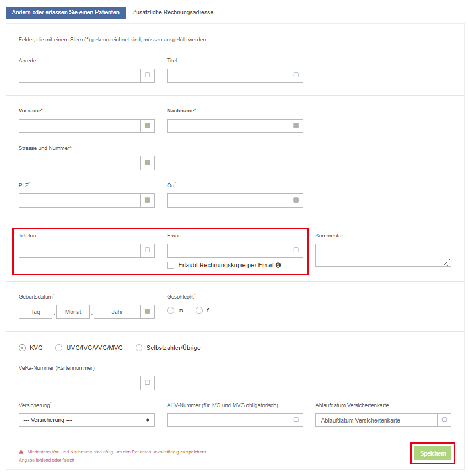Image resolution: width=469 pixels, height=476 pixels.
Task: Click the status icon beside the Anrede field
Action: coord(148,75)
